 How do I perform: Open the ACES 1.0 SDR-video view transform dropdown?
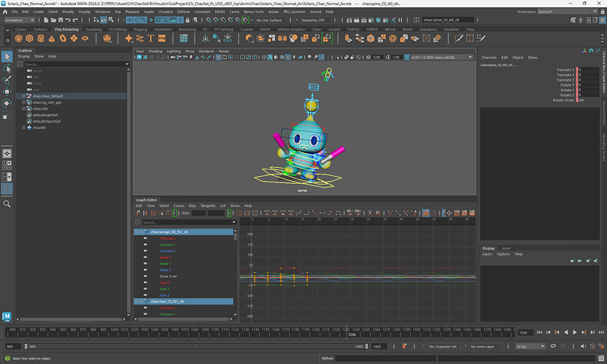441,57
